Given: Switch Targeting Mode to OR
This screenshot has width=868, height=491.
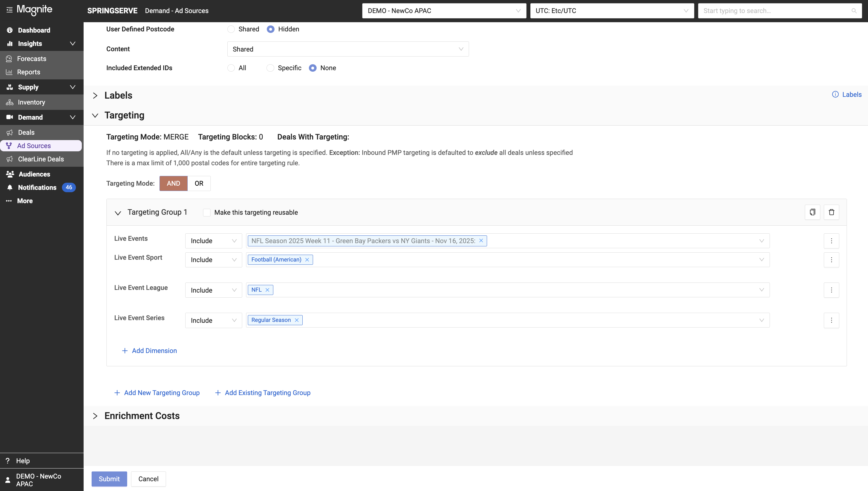Looking at the screenshot, I should point(199,183).
